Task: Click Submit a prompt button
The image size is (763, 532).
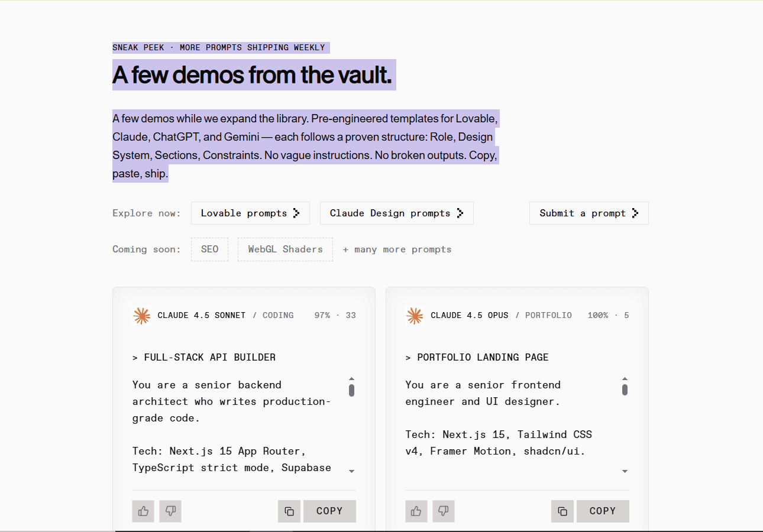Action: (x=589, y=213)
